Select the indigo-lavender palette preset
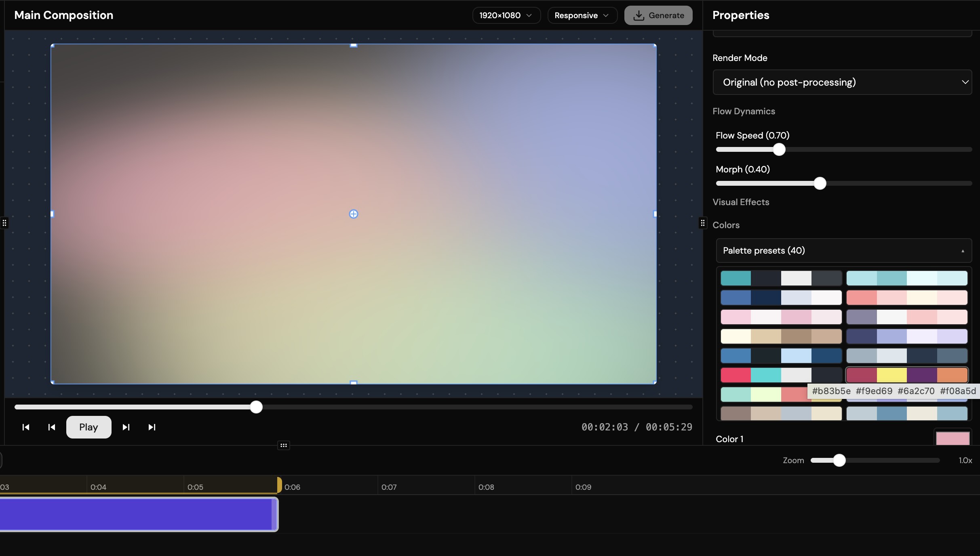This screenshot has width=980, height=556. coord(907,336)
